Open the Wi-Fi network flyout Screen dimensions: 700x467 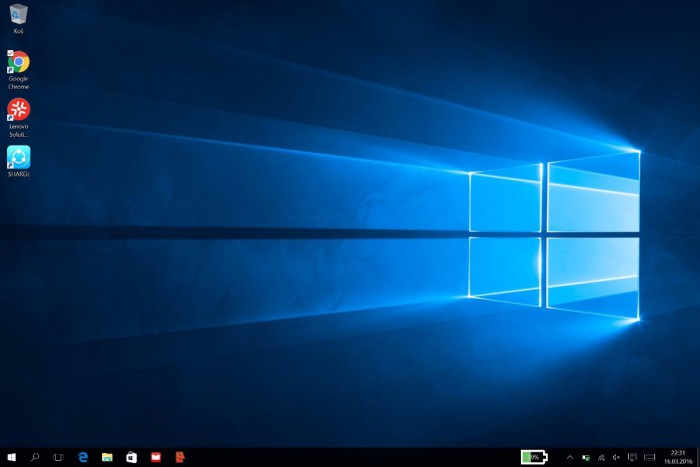point(601,457)
